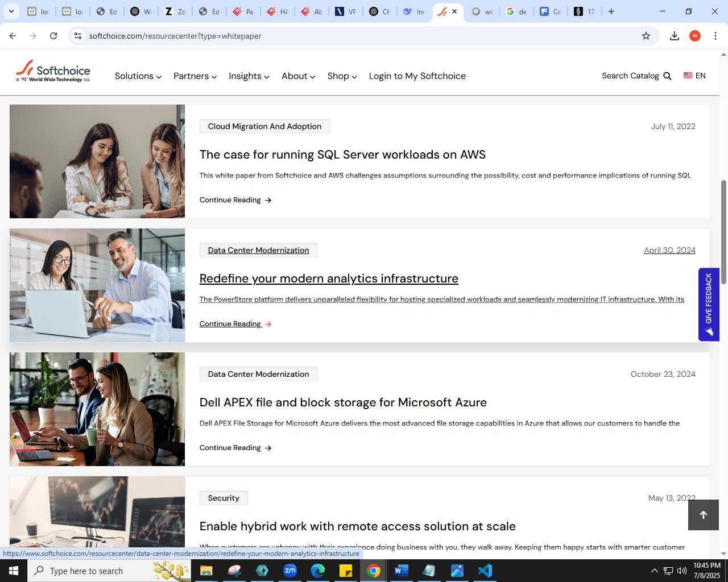Click Continue Reading under the analytics infrastructure article
The height and width of the screenshot is (582, 728).
tap(235, 324)
